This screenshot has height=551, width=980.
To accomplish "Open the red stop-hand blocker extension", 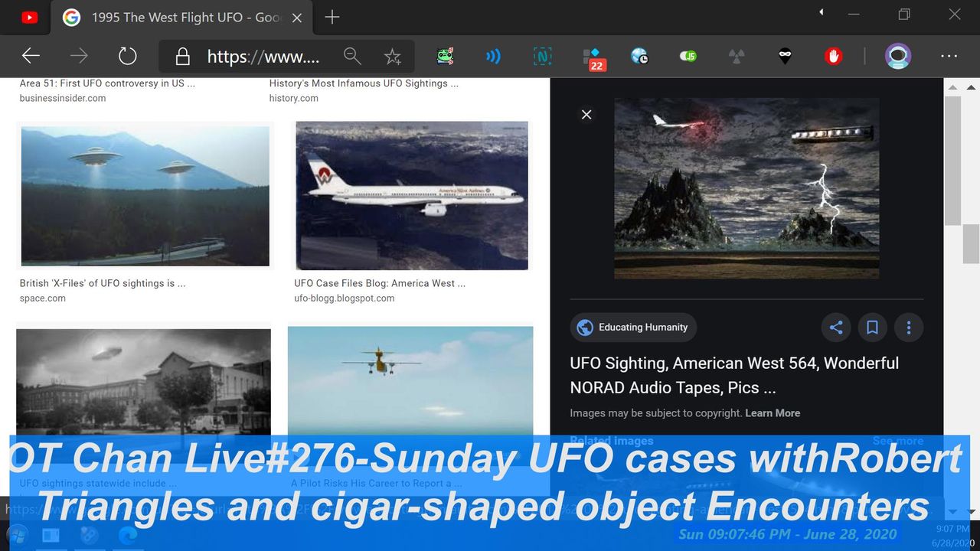I will 833,56.
